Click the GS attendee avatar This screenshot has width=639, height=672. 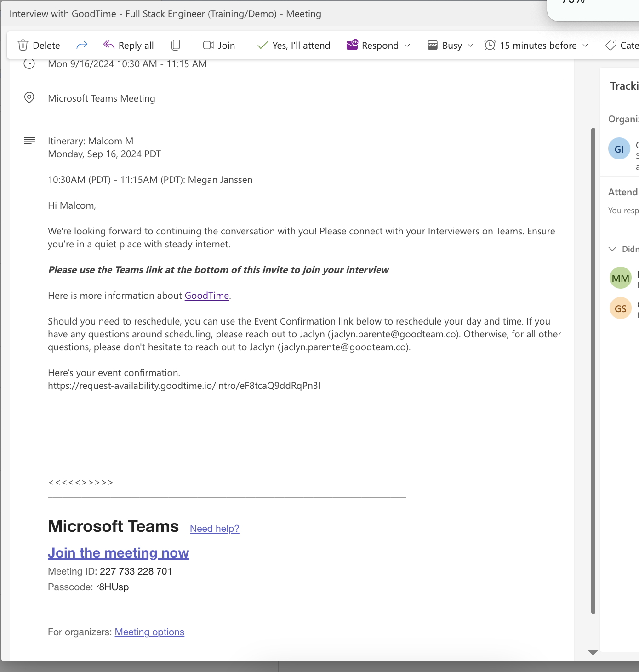tap(621, 308)
